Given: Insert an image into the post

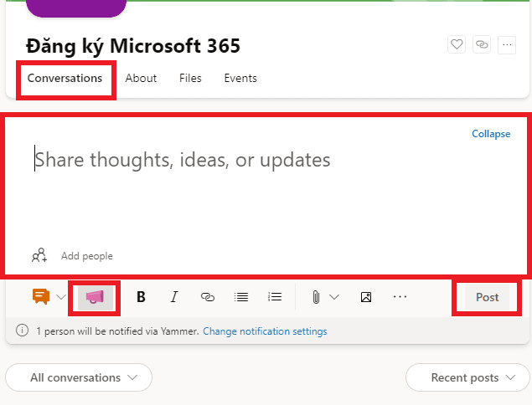Looking at the screenshot, I should pyautogui.click(x=366, y=297).
